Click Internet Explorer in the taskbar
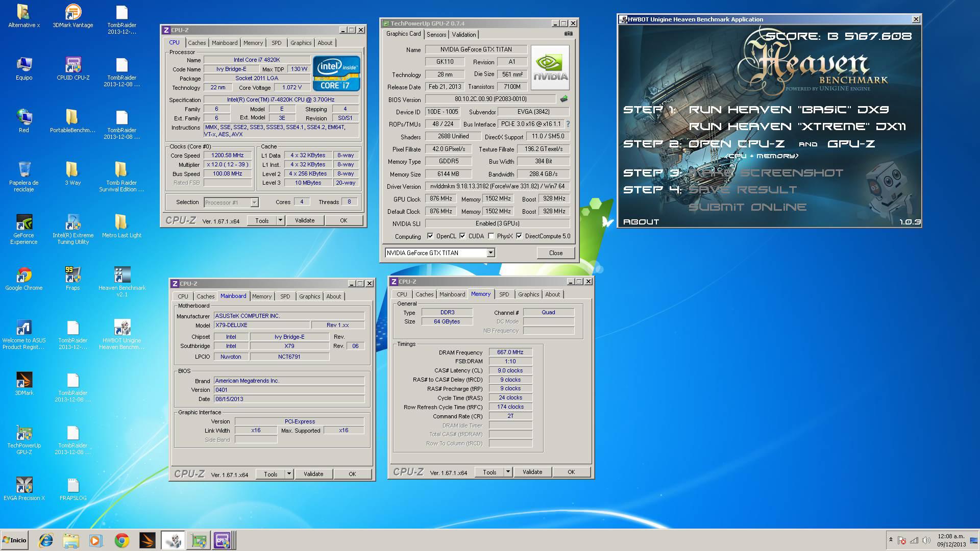The height and width of the screenshot is (551, 980). pyautogui.click(x=46, y=540)
